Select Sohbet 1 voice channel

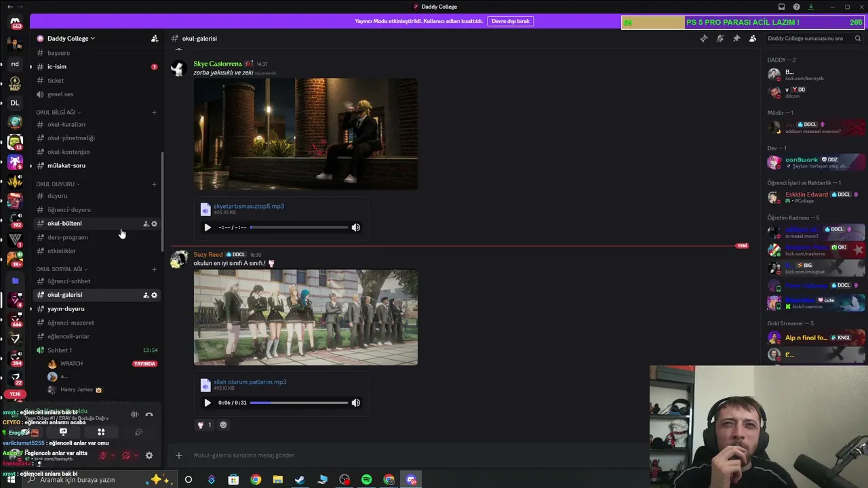(96, 350)
